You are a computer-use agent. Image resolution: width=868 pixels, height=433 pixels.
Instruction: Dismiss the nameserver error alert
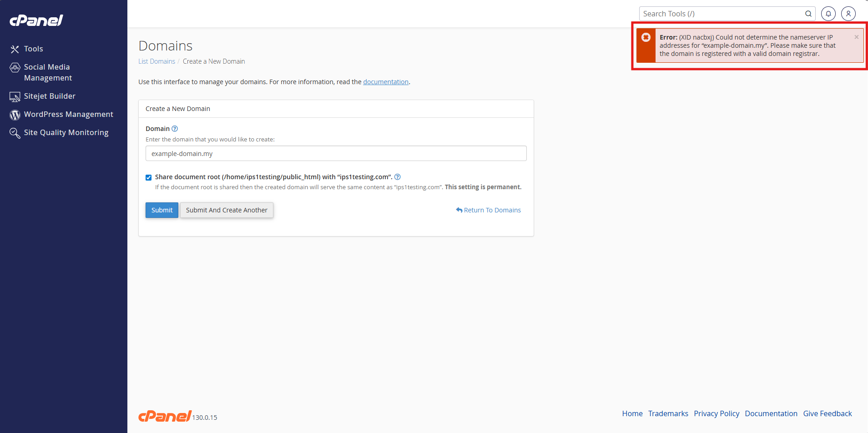tap(856, 37)
